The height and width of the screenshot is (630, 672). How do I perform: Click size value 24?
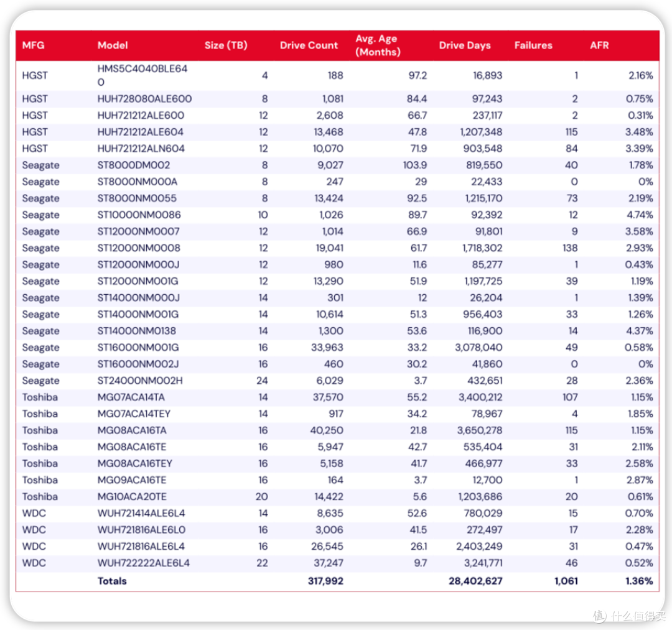(x=263, y=381)
